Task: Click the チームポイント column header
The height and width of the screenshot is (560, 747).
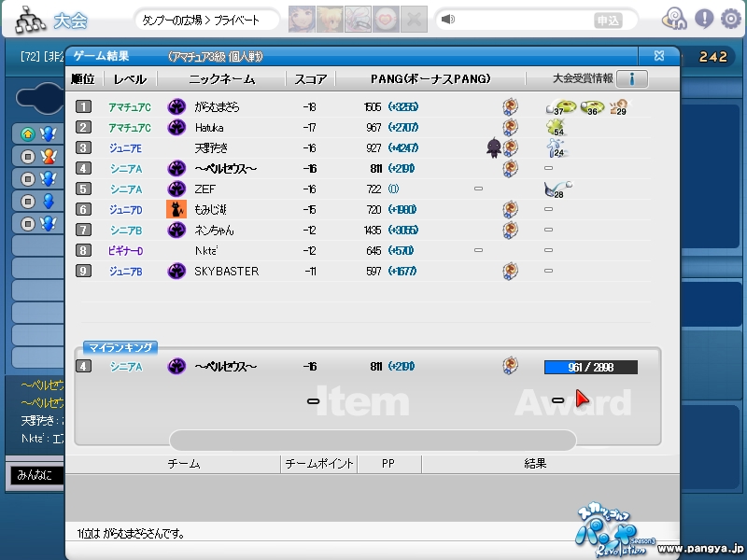Action: tap(319, 464)
